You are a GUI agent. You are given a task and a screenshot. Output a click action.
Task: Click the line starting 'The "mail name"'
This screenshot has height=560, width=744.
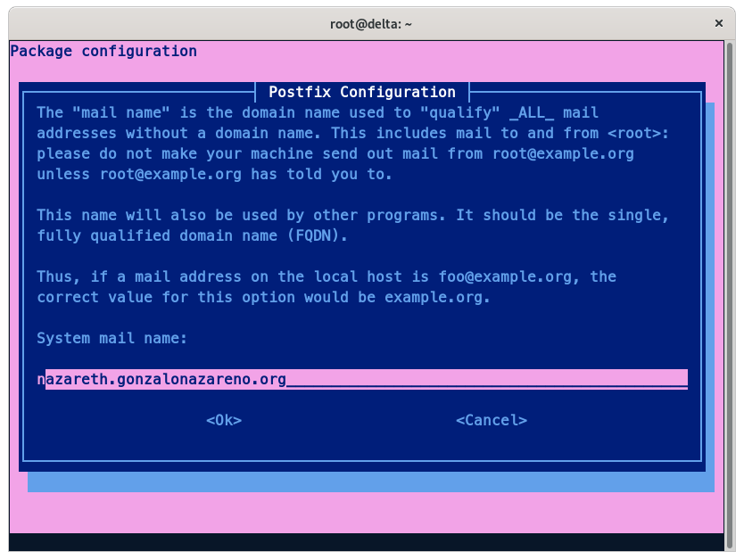click(317, 112)
